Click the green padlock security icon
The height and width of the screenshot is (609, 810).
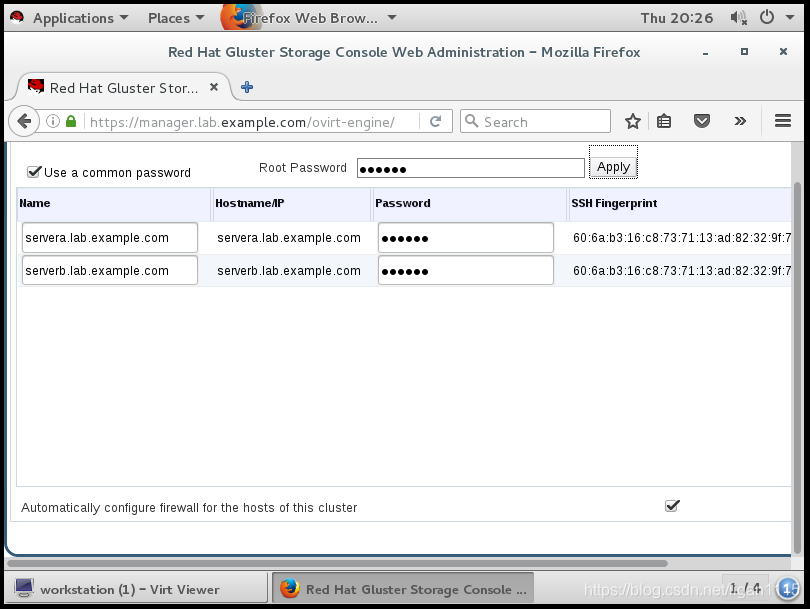pos(71,121)
